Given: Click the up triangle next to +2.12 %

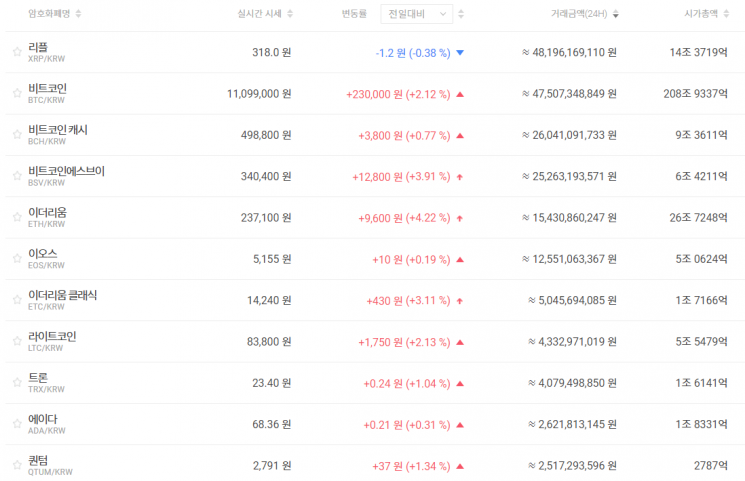Looking at the screenshot, I should pyautogui.click(x=460, y=94).
